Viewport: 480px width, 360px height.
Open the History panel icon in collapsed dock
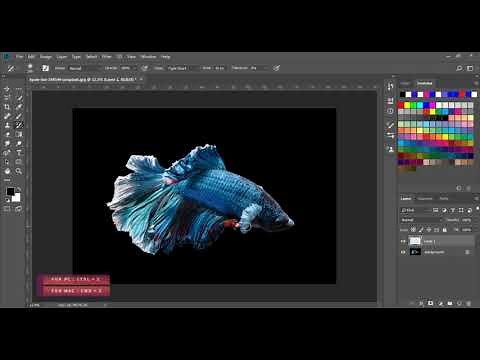tap(390, 86)
